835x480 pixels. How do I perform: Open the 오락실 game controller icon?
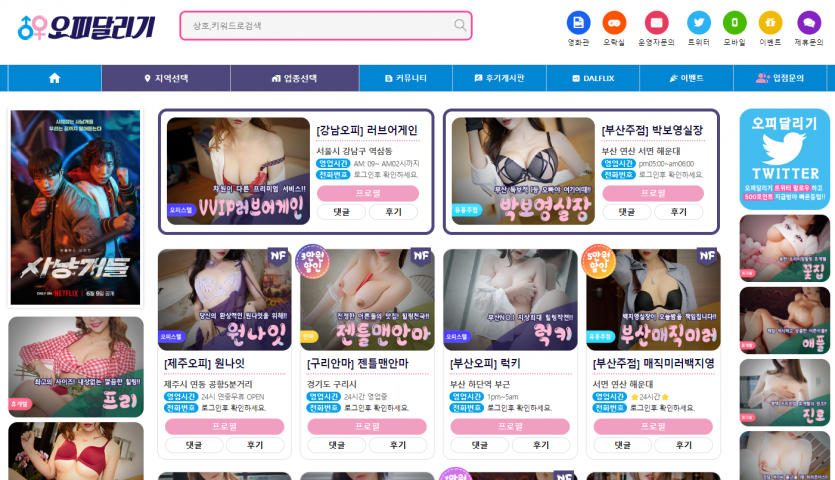coord(613,23)
